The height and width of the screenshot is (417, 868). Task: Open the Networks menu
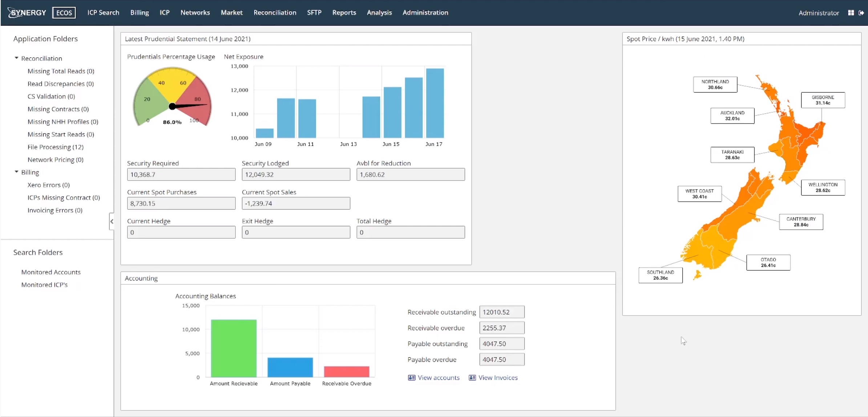point(195,13)
